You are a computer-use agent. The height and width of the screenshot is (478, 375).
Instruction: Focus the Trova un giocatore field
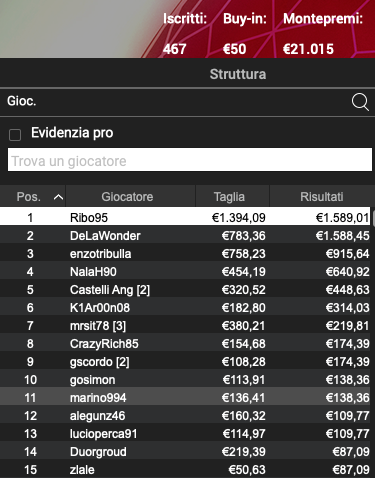pyautogui.click(x=190, y=160)
